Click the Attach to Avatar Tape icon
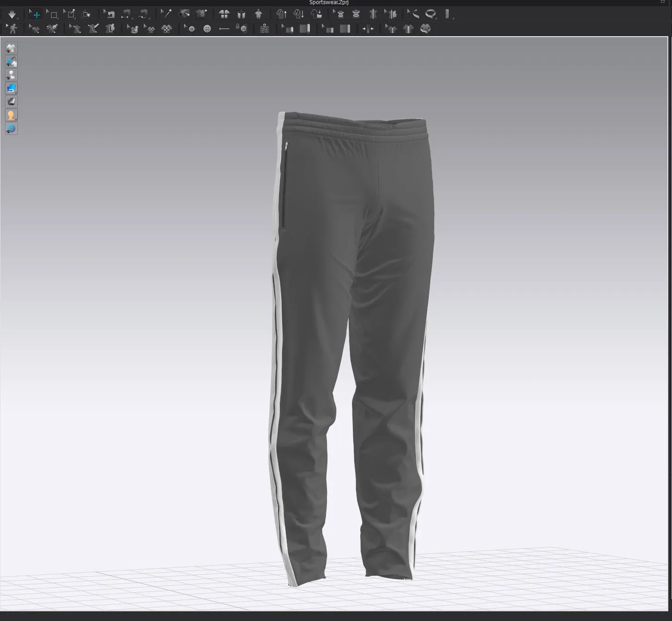The height and width of the screenshot is (621, 672). [373, 14]
